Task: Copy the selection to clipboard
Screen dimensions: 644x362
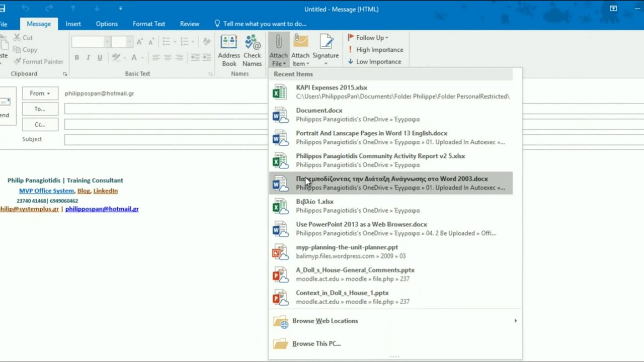Action: (25, 50)
